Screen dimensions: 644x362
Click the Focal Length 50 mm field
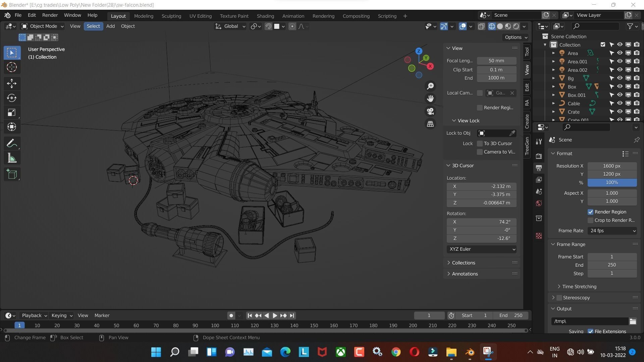tap(496, 61)
